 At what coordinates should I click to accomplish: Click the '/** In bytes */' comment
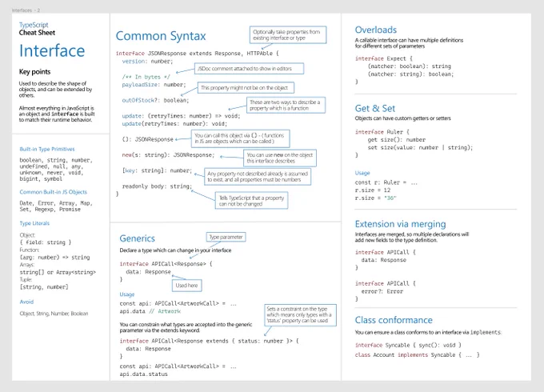coord(146,77)
